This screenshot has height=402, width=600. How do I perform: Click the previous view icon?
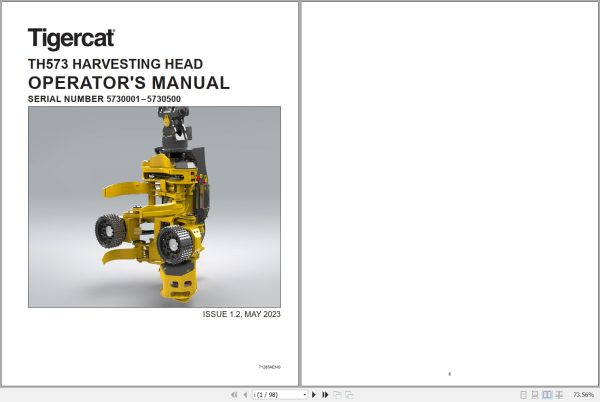pos(337,395)
